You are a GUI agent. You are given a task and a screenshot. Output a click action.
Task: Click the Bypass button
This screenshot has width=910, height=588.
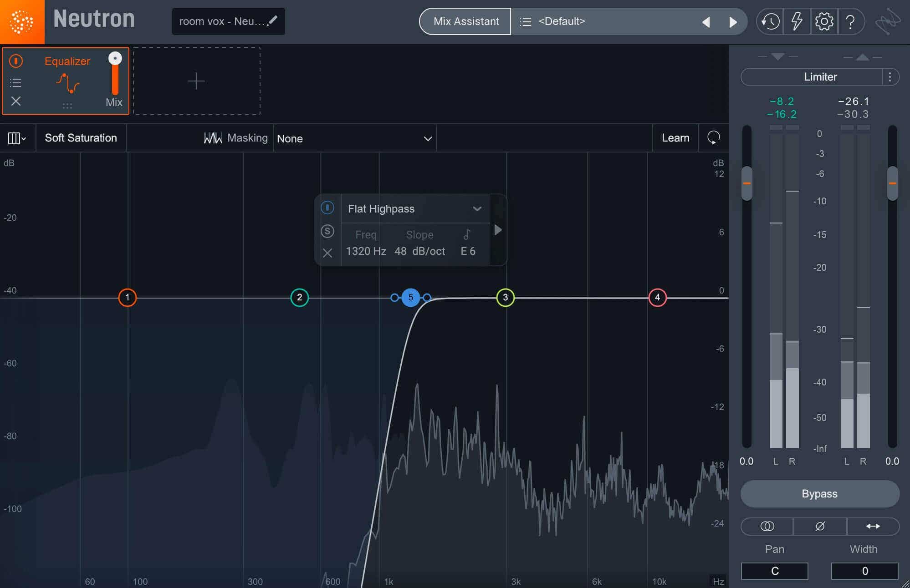[820, 494]
